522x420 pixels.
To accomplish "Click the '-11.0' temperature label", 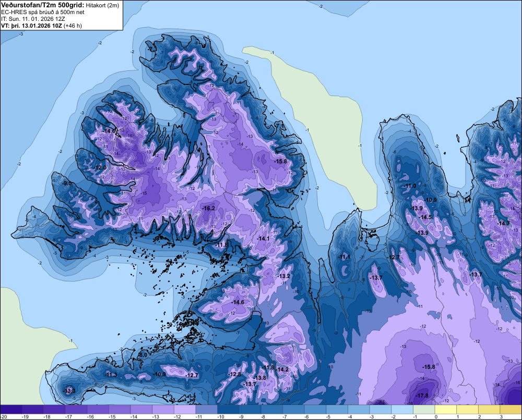I will click(x=410, y=186).
